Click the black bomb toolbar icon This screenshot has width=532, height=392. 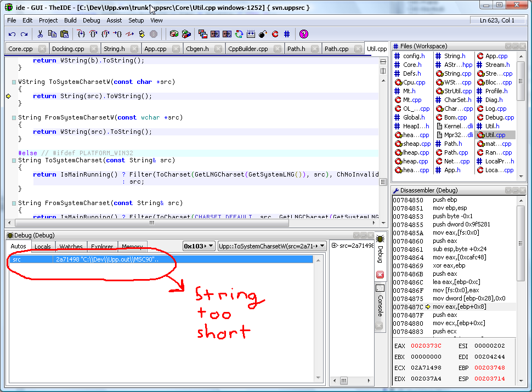tap(263, 34)
